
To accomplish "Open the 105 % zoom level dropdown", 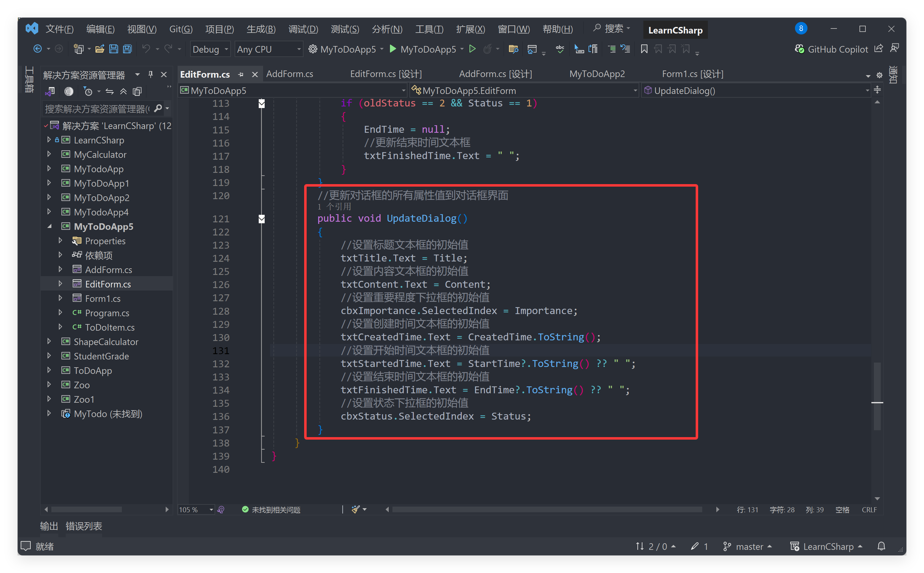I will point(196,509).
